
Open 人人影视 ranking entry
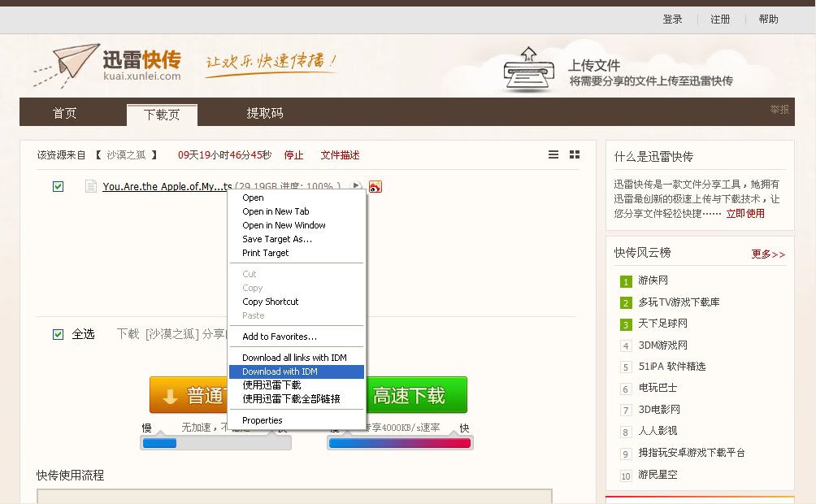[658, 431]
